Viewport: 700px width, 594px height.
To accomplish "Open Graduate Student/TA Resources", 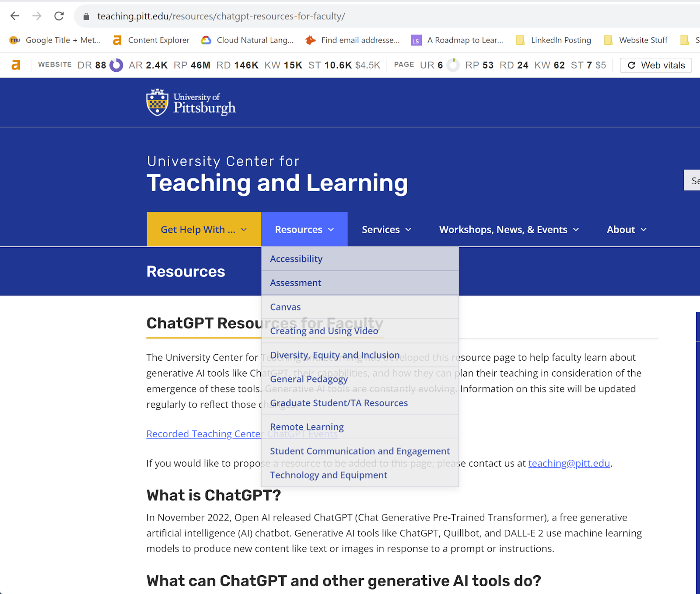I will tap(360, 403).
